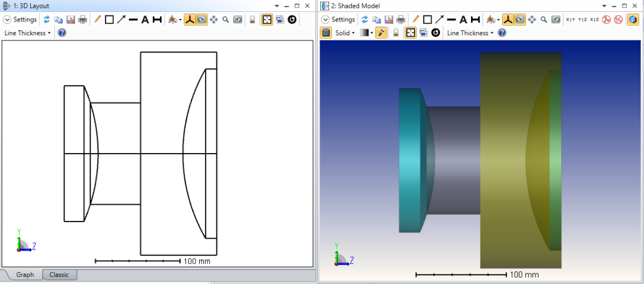Choose the arrow annotation tool in Shaded Model
This screenshot has width=644, height=284.
(439, 20)
